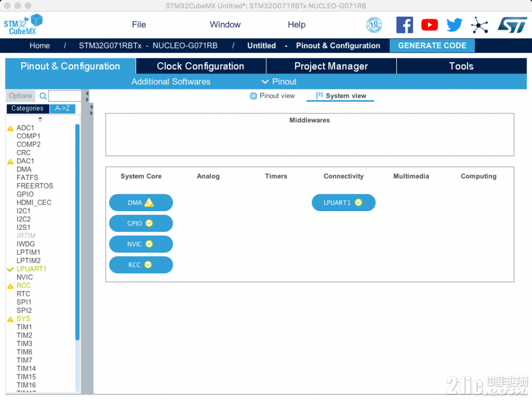Click the Pinout view chip icon
Viewport: 532px width, 400px height.
(253, 96)
